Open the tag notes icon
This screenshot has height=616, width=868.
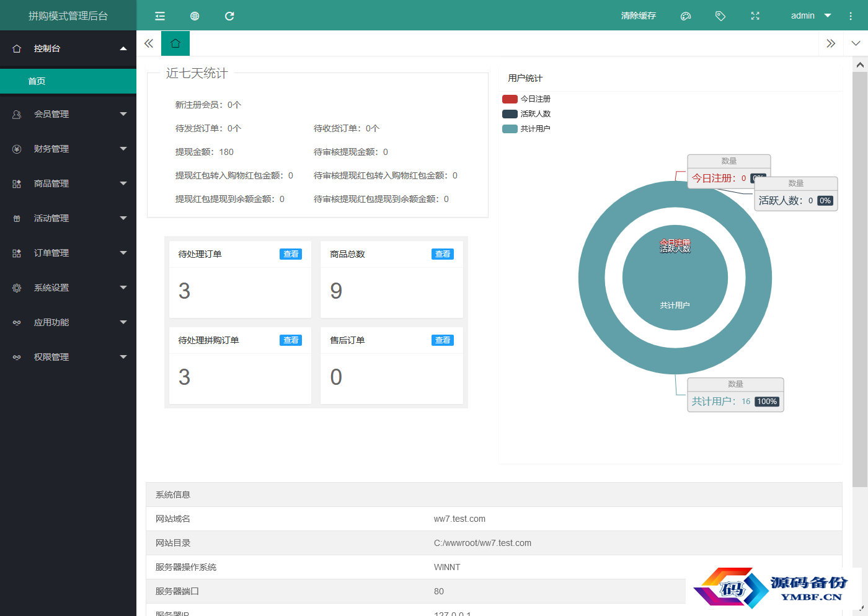pyautogui.click(x=720, y=16)
